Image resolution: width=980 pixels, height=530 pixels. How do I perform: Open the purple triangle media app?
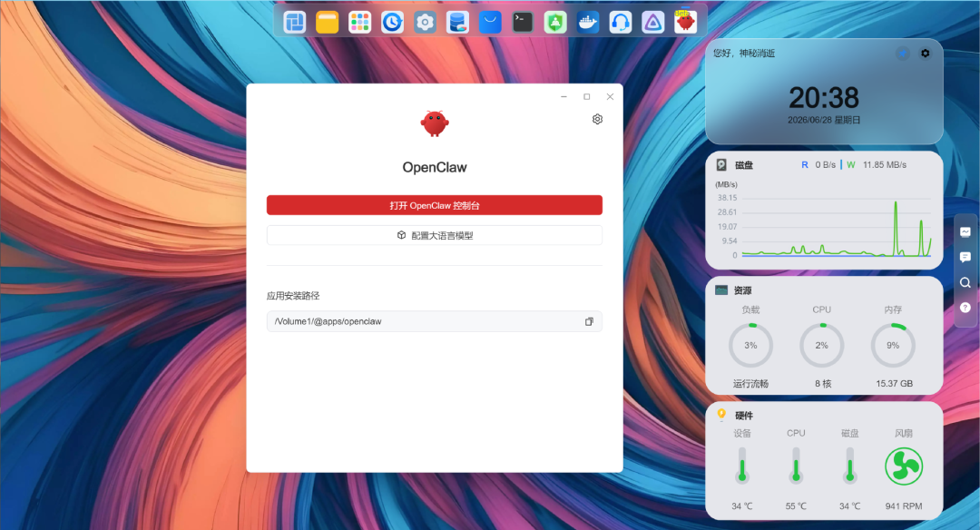click(652, 23)
